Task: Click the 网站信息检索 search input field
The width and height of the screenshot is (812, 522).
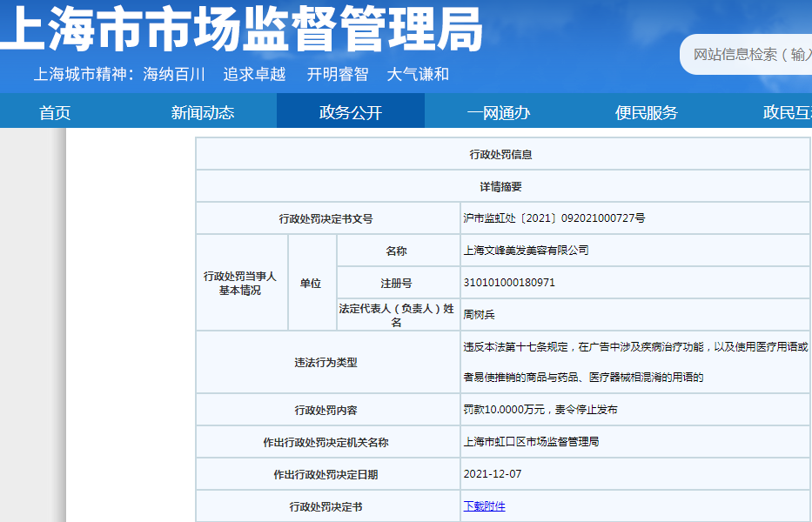Action: [x=750, y=54]
